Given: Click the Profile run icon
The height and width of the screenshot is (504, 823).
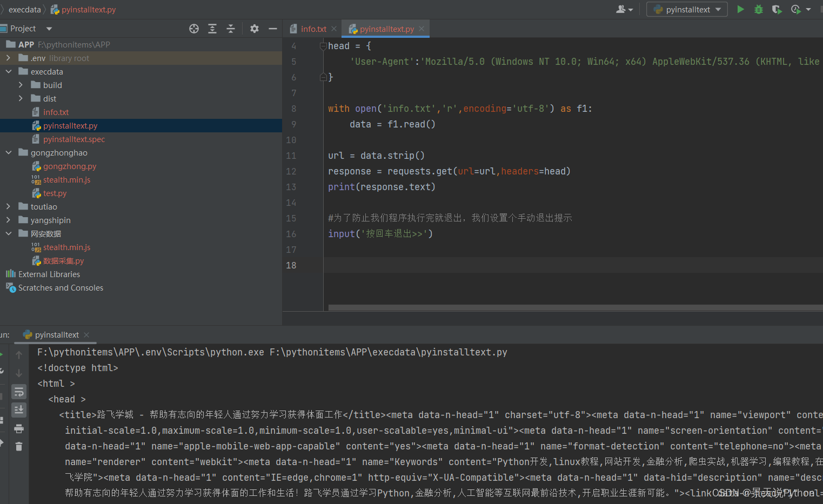Looking at the screenshot, I should (795, 9).
